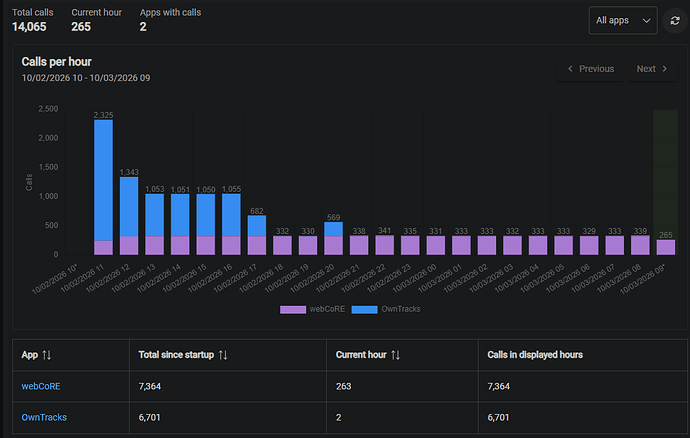Open the OwnTracks app link

click(x=44, y=417)
